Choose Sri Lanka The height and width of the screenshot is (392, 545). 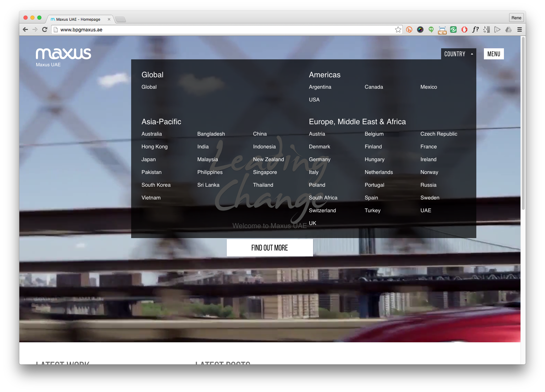tap(208, 185)
